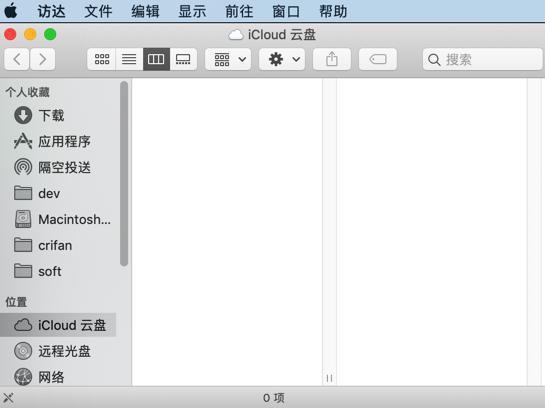This screenshot has width=545, height=408.
Task: Click the Macintosh hard disk icon
Action: pyautogui.click(x=23, y=219)
